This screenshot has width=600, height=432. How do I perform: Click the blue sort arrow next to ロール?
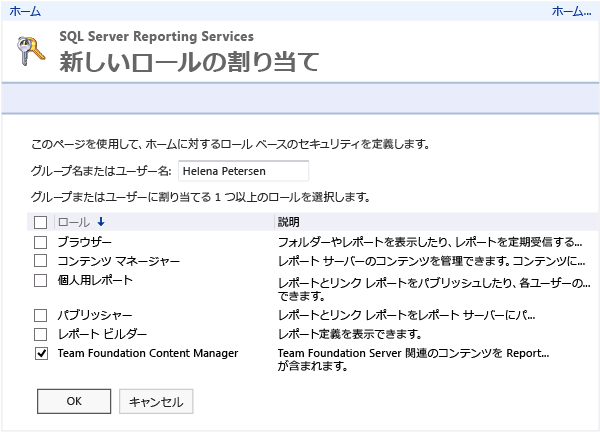(x=101, y=222)
